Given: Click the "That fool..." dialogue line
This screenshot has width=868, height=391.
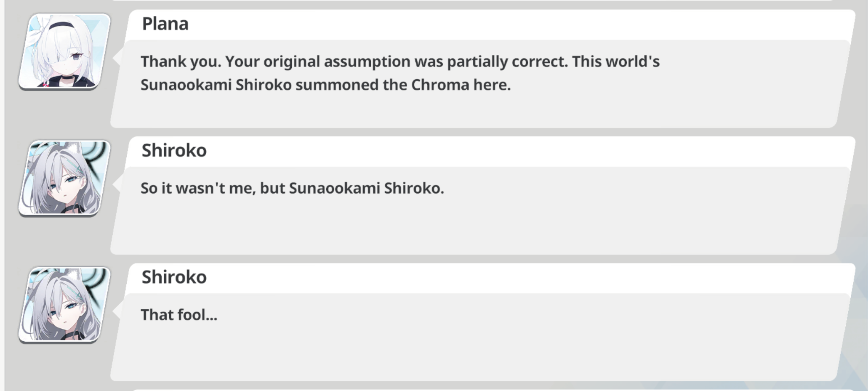Looking at the screenshot, I should coord(179,315).
